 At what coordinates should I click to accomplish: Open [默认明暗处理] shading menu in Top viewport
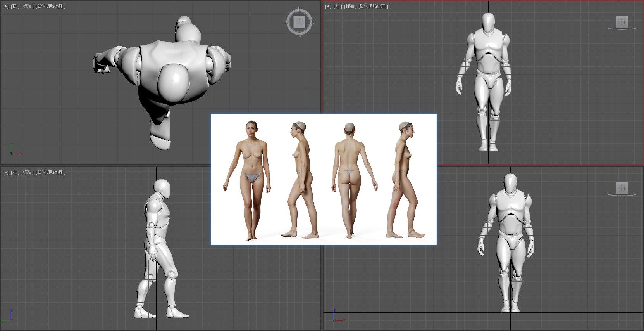coord(51,7)
